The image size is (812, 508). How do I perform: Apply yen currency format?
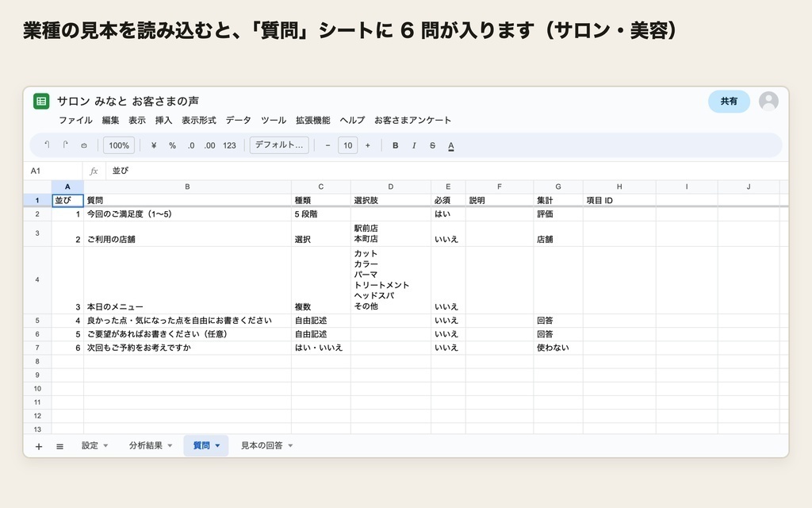(x=154, y=146)
